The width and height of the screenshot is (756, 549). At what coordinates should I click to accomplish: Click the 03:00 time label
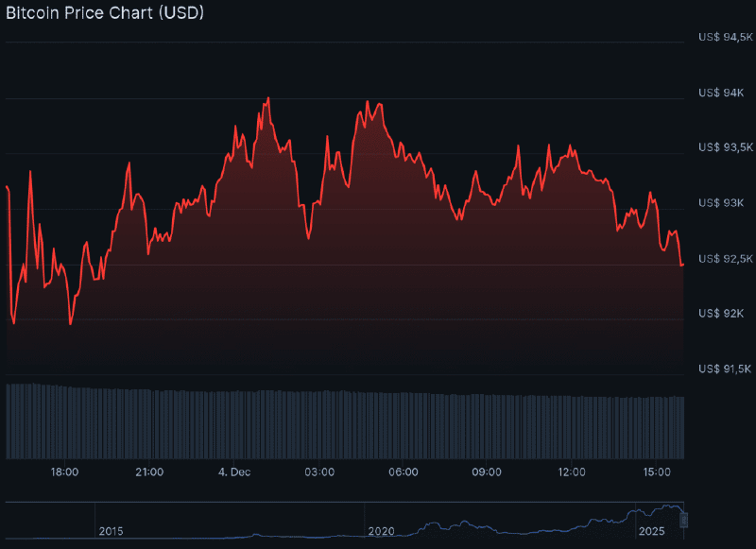[318, 471]
